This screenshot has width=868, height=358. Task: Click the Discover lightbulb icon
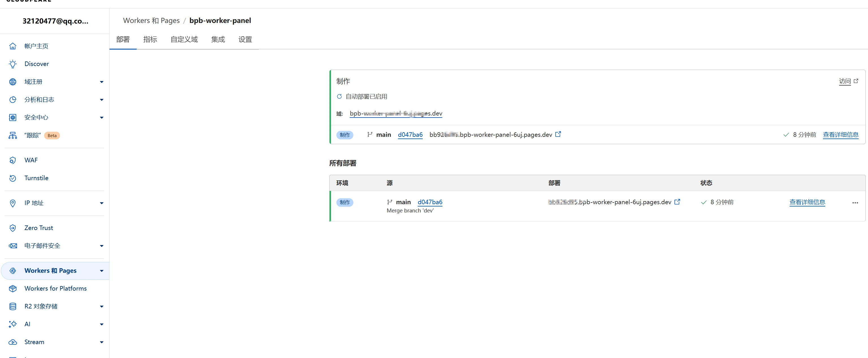[x=12, y=64]
